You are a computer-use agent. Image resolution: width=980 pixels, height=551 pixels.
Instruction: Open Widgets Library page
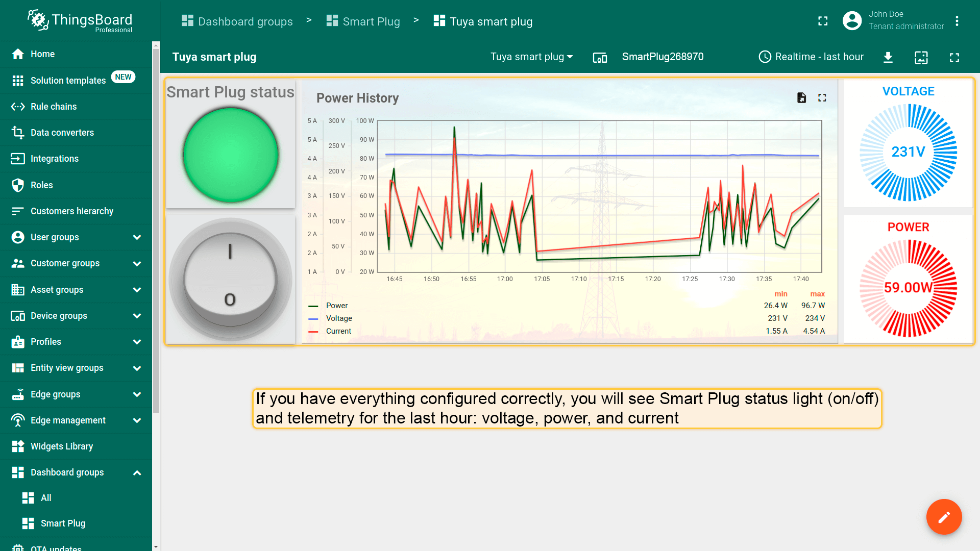point(62,446)
